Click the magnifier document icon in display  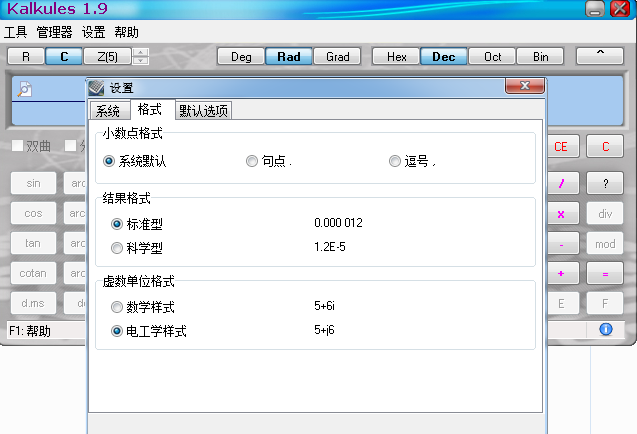pos(25,89)
